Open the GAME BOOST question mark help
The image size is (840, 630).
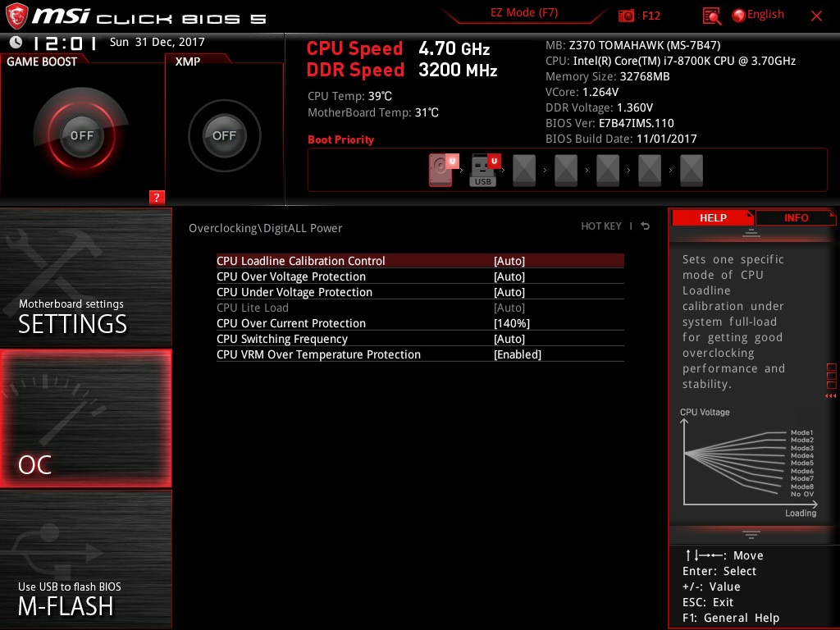[x=157, y=197]
